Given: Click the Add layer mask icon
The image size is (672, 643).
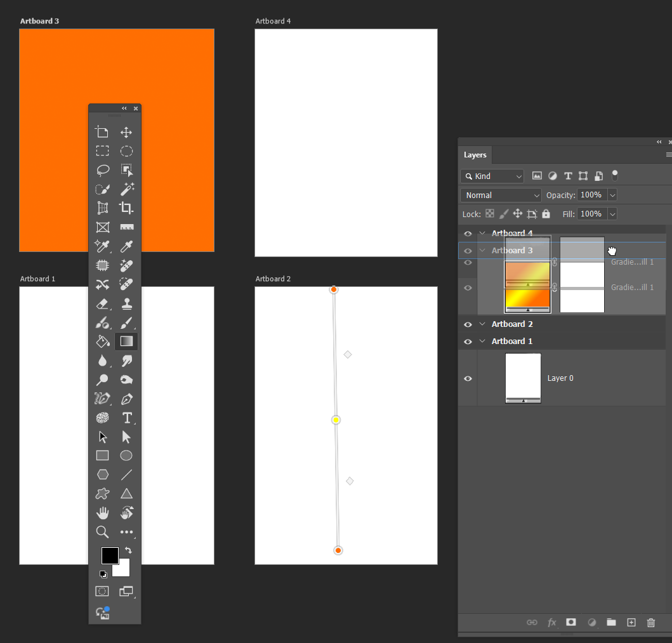Looking at the screenshot, I should click(570, 623).
